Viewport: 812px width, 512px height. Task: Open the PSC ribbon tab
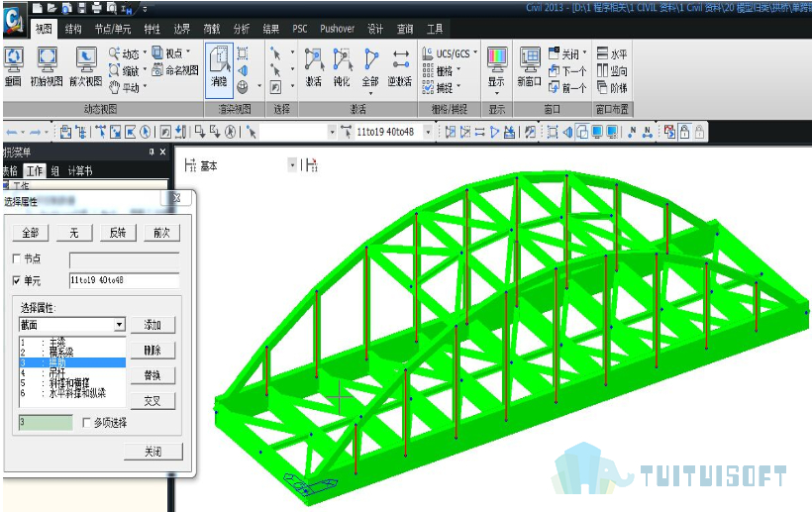(x=300, y=29)
